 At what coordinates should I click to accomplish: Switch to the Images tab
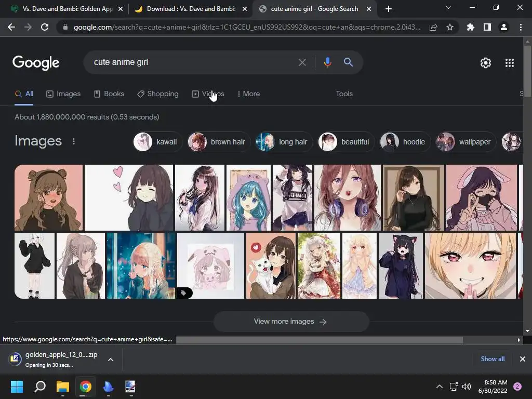tap(63, 94)
